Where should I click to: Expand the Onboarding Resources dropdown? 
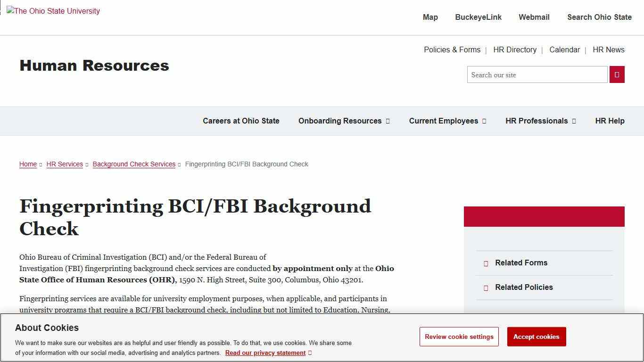point(344,121)
